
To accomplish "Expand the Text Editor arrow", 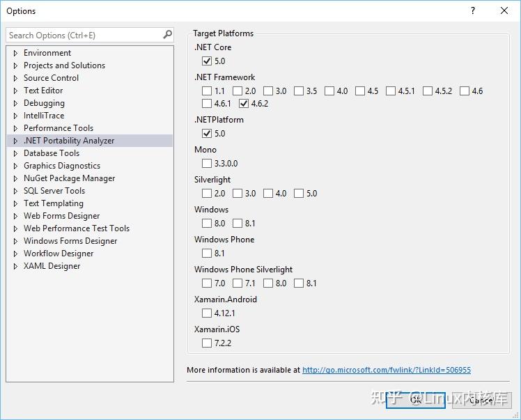I will 15,91.
